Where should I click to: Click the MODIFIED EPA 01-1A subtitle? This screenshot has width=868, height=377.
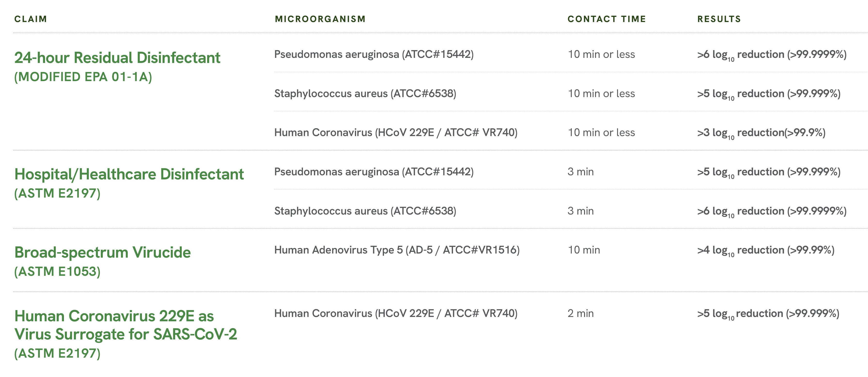pos(83,77)
